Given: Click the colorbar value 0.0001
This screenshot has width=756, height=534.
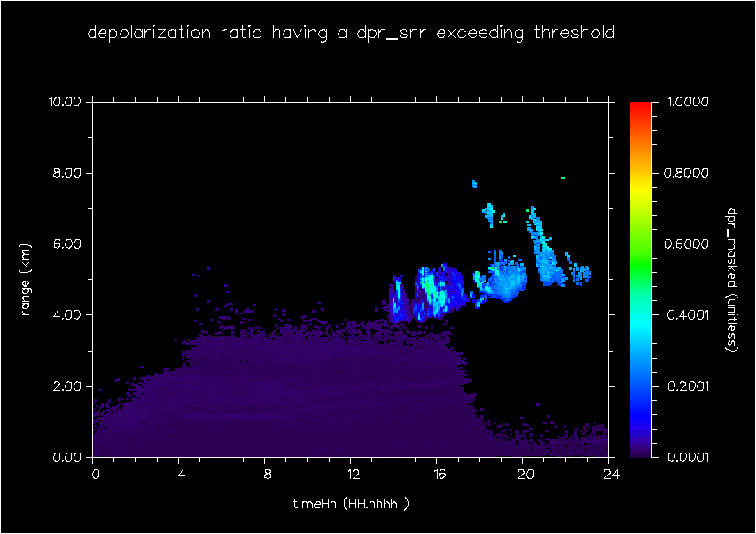Looking at the screenshot, I should pyautogui.click(x=688, y=457).
